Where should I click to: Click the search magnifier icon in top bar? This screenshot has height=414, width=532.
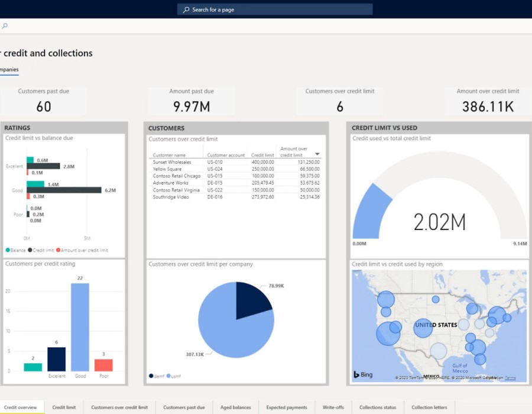click(x=186, y=9)
